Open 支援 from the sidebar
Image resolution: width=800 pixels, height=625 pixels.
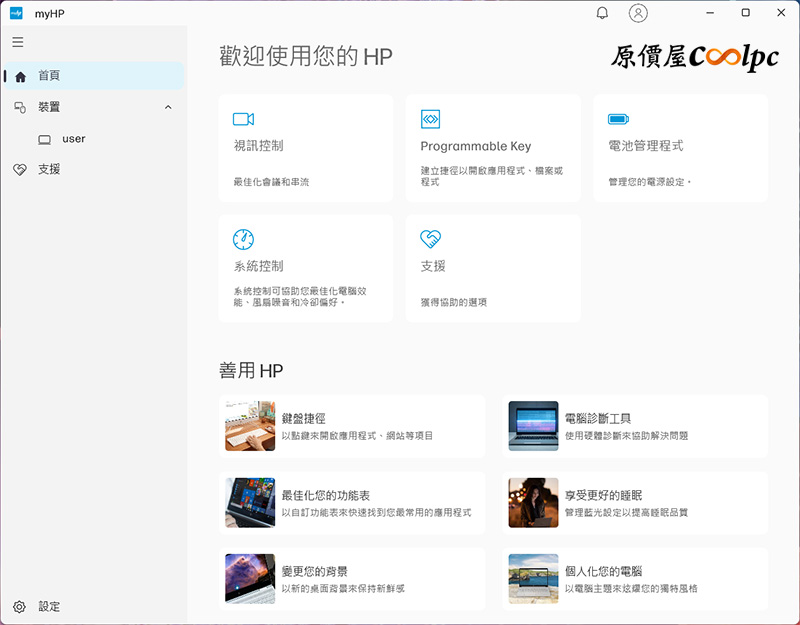pos(94,169)
